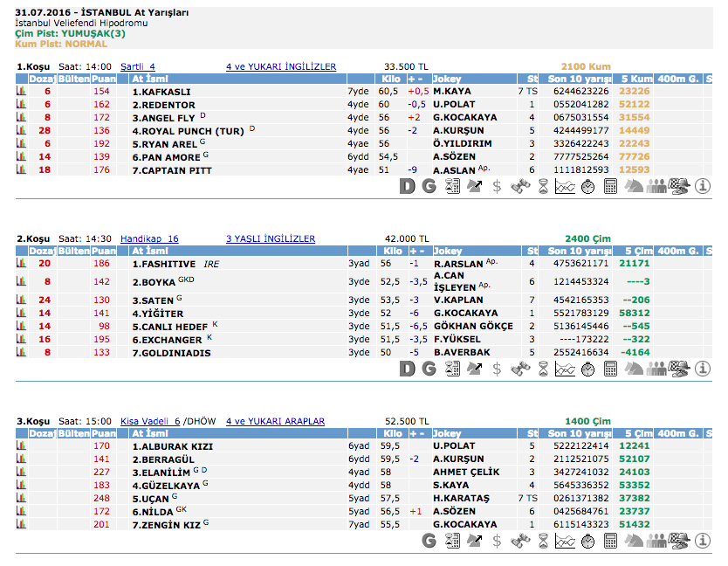The width and height of the screenshot is (728, 566).
Task: Click the binoculars icon under race 2
Action: (x=520, y=369)
